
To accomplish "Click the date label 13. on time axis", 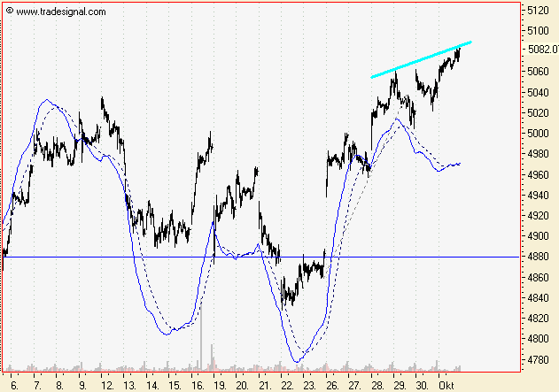I will click(x=129, y=386).
